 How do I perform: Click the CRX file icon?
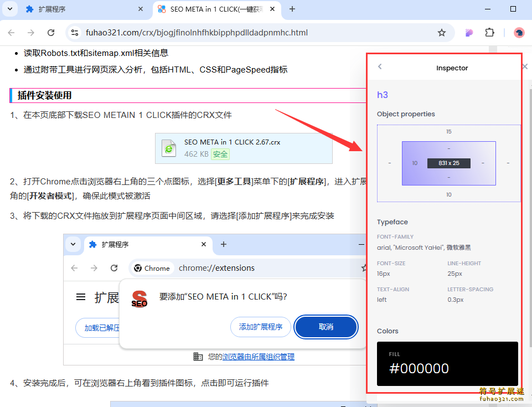[169, 148]
